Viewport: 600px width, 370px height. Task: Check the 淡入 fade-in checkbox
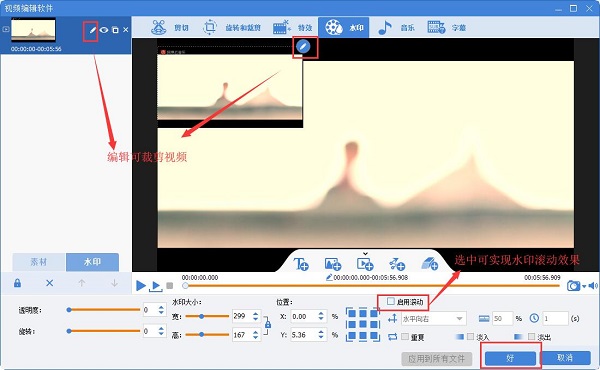pos(470,336)
